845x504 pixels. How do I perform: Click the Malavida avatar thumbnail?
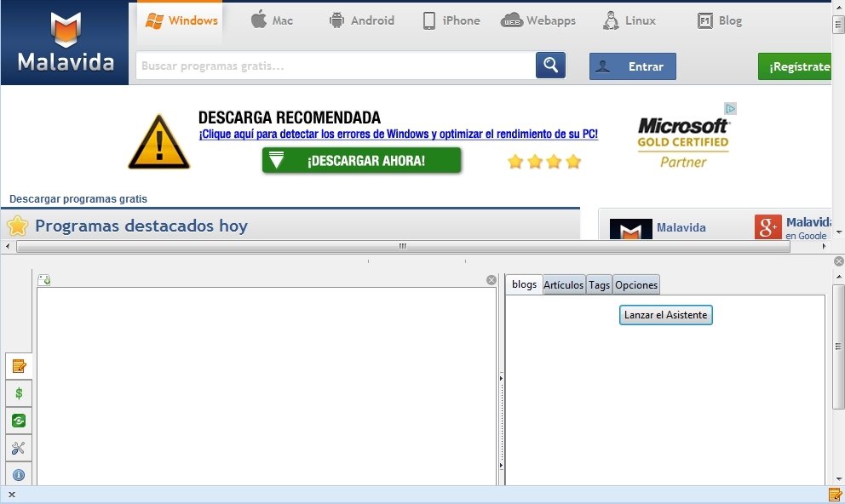pyautogui.click(x=630, y=229)
